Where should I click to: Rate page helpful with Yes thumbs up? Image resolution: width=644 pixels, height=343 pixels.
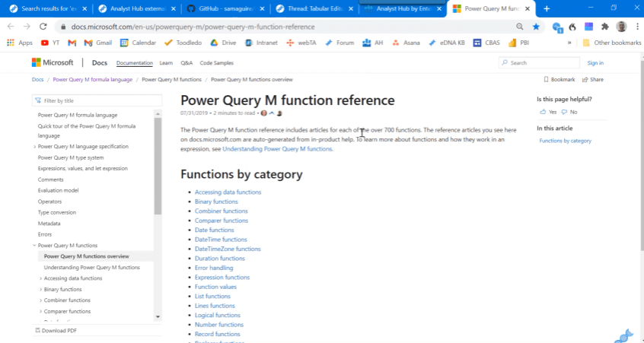(x=548, y=112)
